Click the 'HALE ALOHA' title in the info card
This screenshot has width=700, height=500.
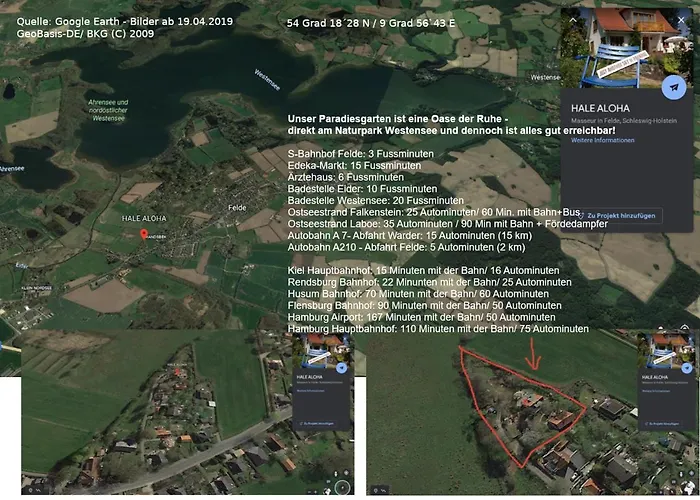pos(599,108)
